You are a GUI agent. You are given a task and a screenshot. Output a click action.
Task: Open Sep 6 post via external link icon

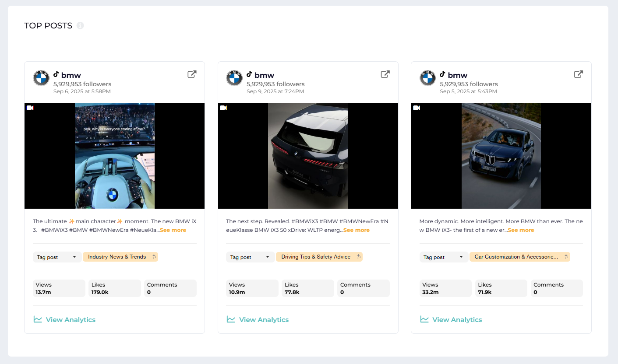click(x=192, y=74)
